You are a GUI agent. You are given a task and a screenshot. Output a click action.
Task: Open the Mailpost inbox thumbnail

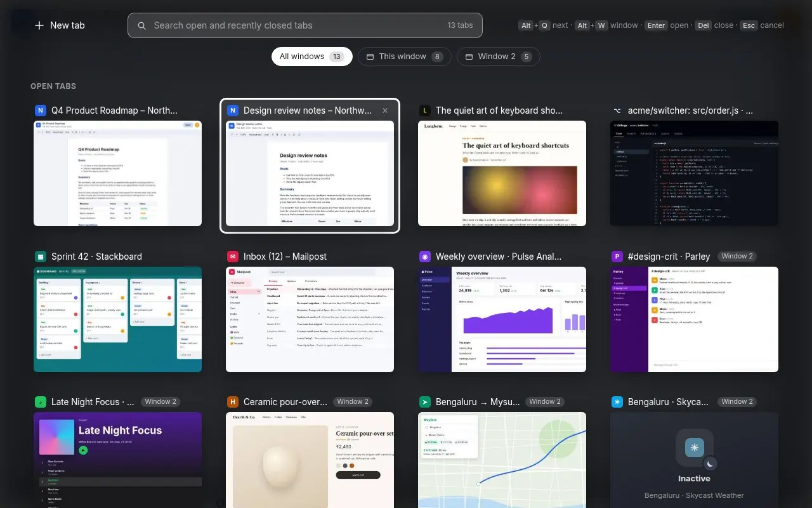(310, 319)
